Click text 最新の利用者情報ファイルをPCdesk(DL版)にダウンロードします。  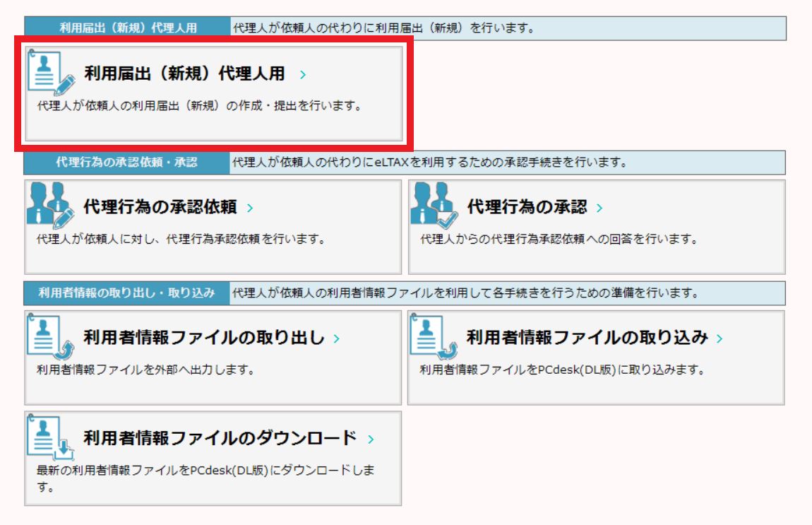click(x=205, y=478)
